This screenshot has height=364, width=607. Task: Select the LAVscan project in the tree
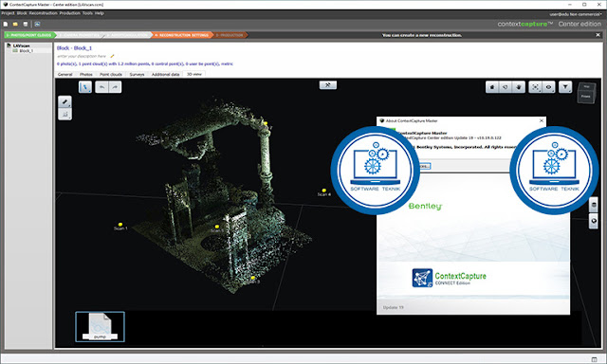[21, 45]
